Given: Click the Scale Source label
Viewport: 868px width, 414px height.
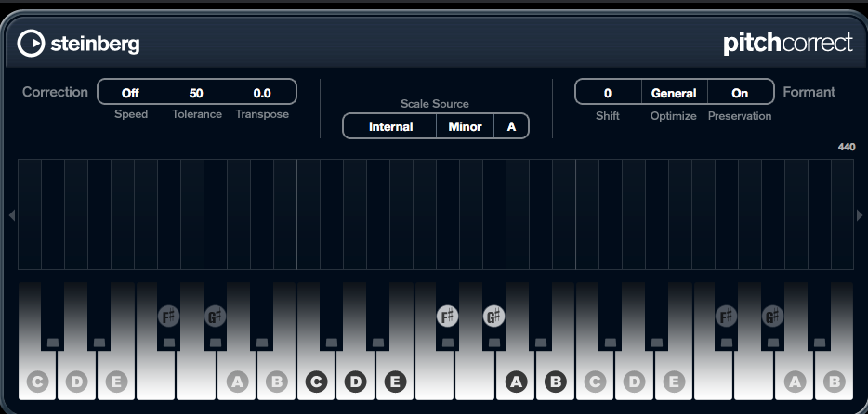Looking at the screenshot, I should pyautogui.click(x=435, y=104).
